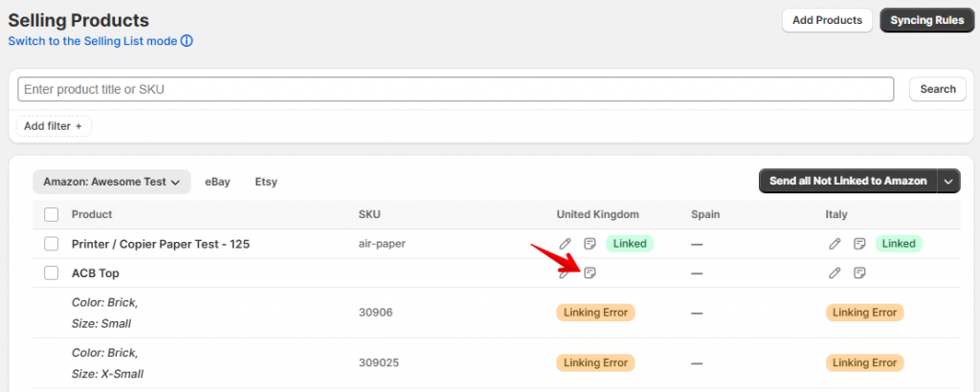Viewport: 980px width, 392px height.
Task: Toggle the select-all checkbox in Product header
Action: click(52, 214)
